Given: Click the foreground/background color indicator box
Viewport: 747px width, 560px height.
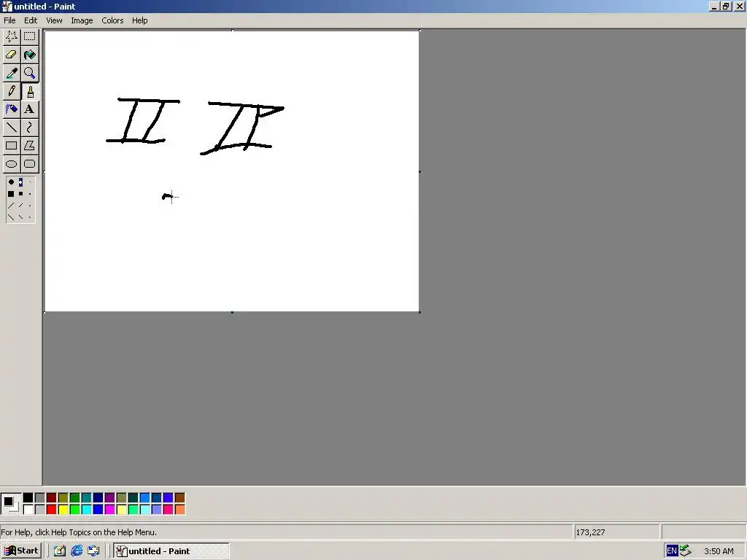Looking at the screenshot, I should point(10,504).
